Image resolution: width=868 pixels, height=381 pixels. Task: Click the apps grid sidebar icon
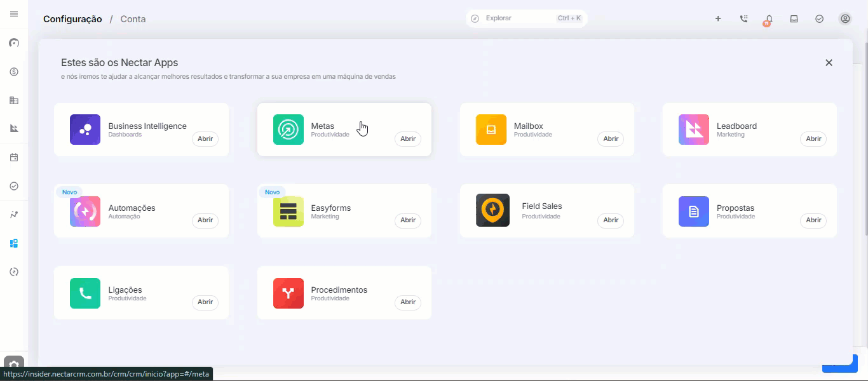pos(14,243)
